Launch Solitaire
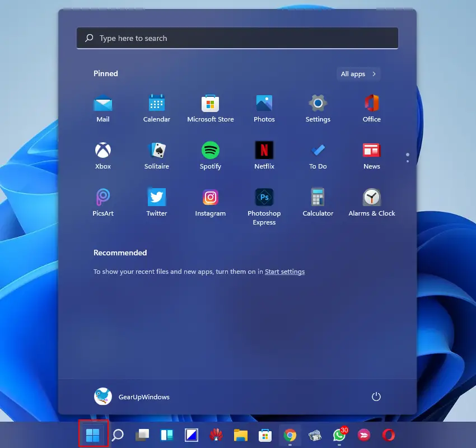Viewport: 476px width, 448px height. pos(157,156)
